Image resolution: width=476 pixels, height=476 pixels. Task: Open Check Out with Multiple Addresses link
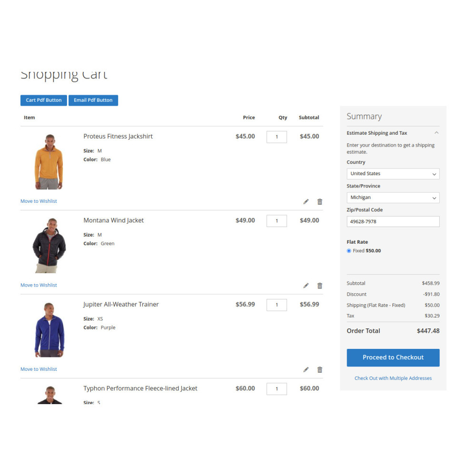point(393,378)
